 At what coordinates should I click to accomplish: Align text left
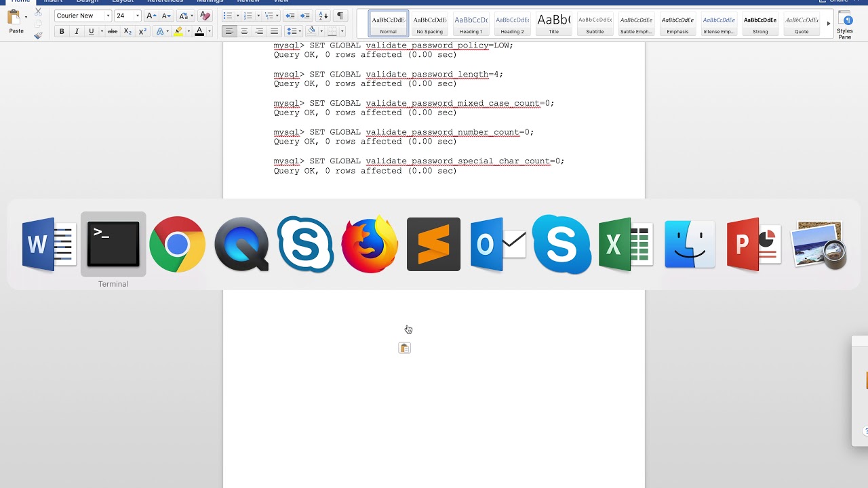(x=229, y=31)
